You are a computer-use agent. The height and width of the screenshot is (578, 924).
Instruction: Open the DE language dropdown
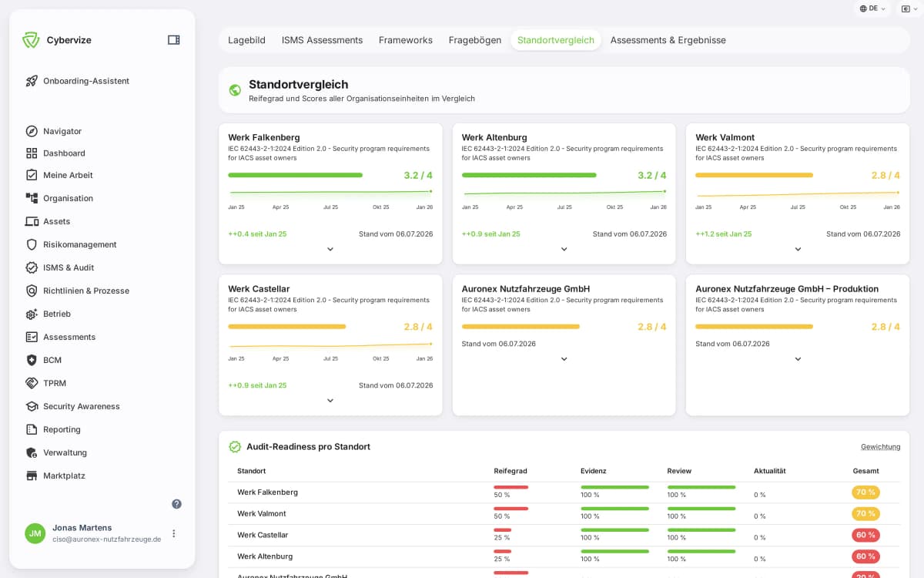(872, 8)
